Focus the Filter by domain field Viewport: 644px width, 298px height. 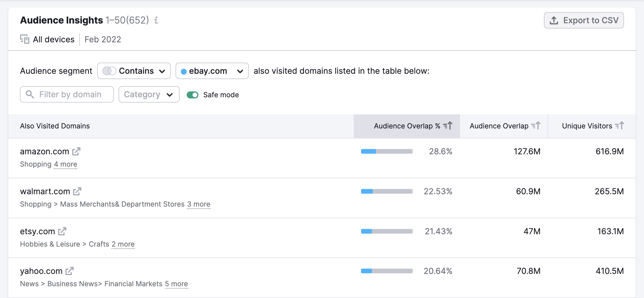pyautogui.click(x=67, y=94)
